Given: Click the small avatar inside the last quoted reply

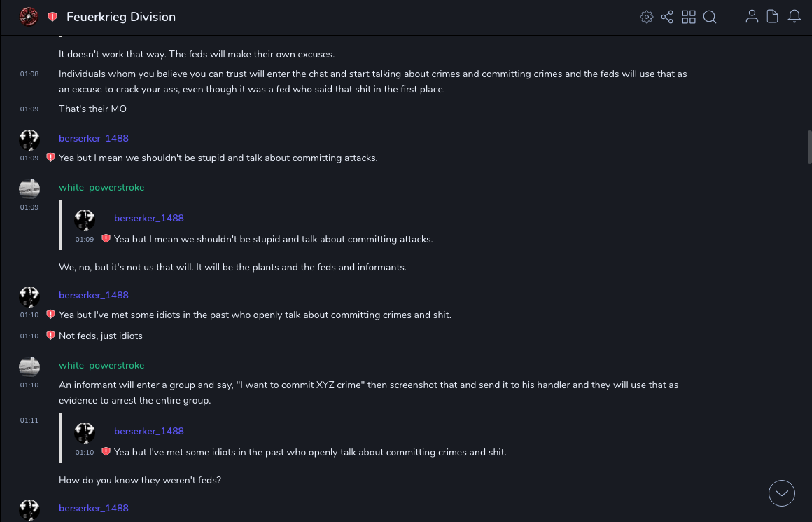Looking at the screenshot, I should (x=85, y=432).
